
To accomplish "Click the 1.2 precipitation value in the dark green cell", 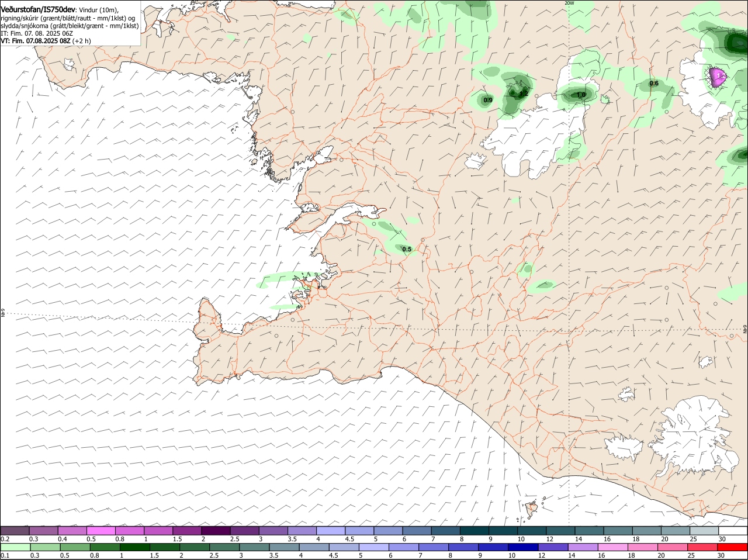I will tap(524, 94).
